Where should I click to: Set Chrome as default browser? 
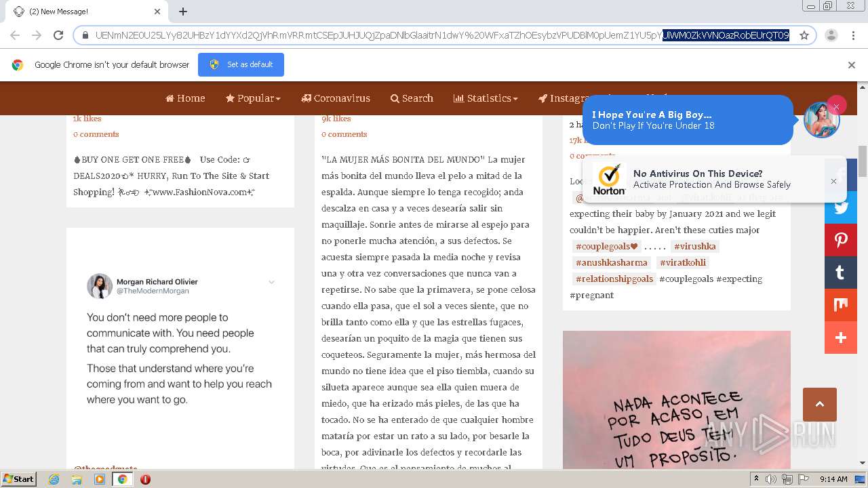tap(241, 64)
